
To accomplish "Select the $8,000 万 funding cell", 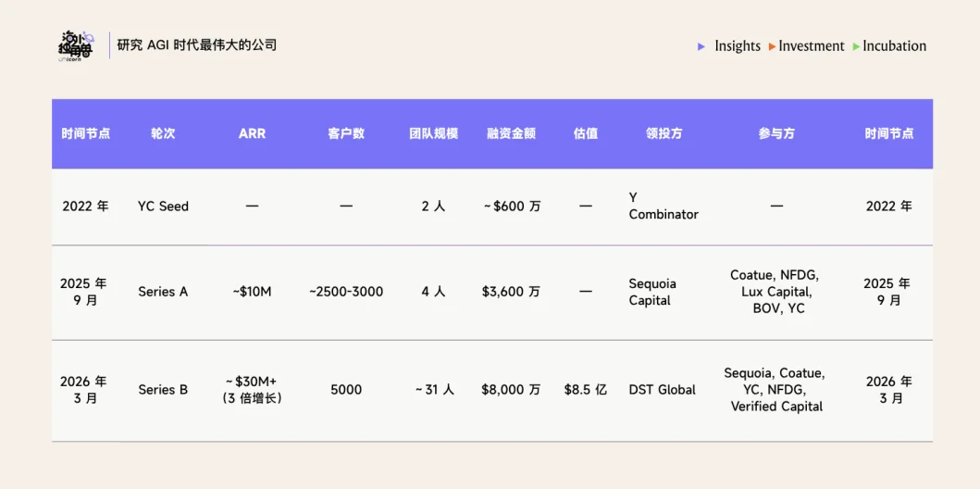I will (511, 390).
